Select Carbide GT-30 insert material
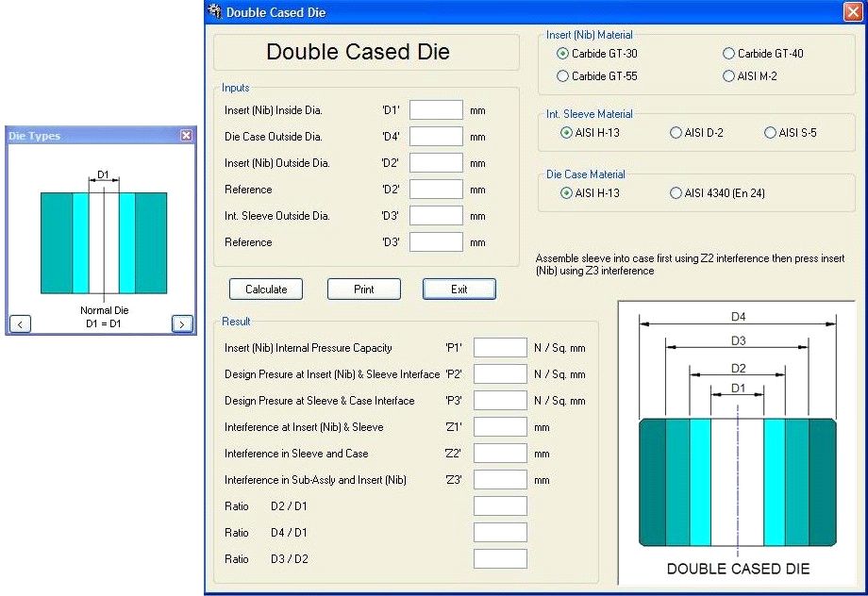The height and width of the screenshot is (596, 868). [x=561, y=54]
